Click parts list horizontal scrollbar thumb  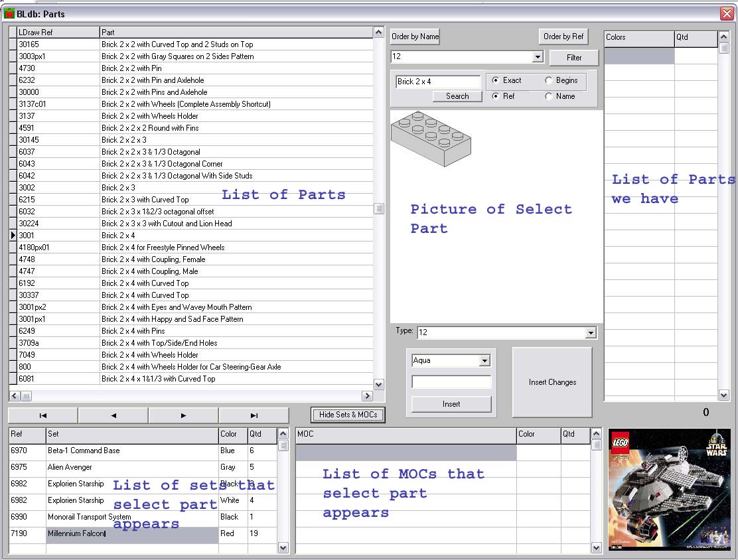[27, 395]
